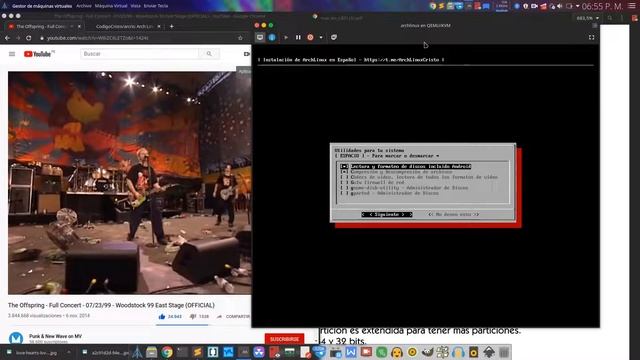Like the video with thumbs-up icon
Viewport: 640px width, 360px height.
point(162,316)
